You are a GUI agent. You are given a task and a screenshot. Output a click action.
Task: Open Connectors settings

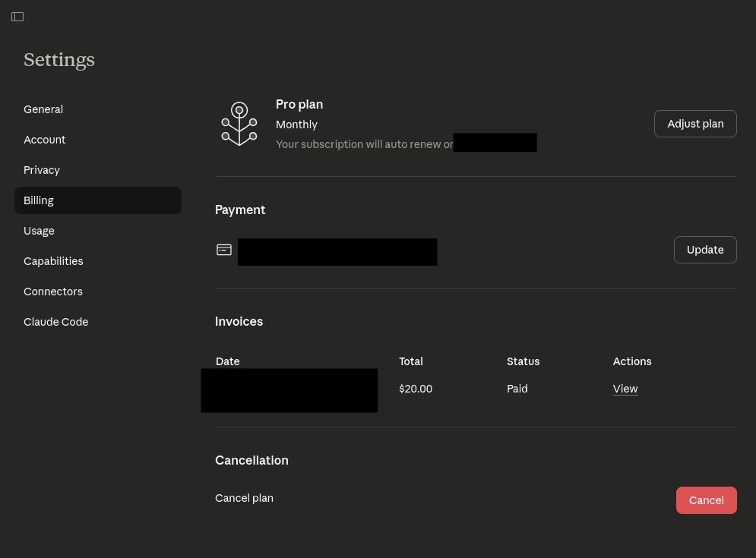[x=53, y=292]
